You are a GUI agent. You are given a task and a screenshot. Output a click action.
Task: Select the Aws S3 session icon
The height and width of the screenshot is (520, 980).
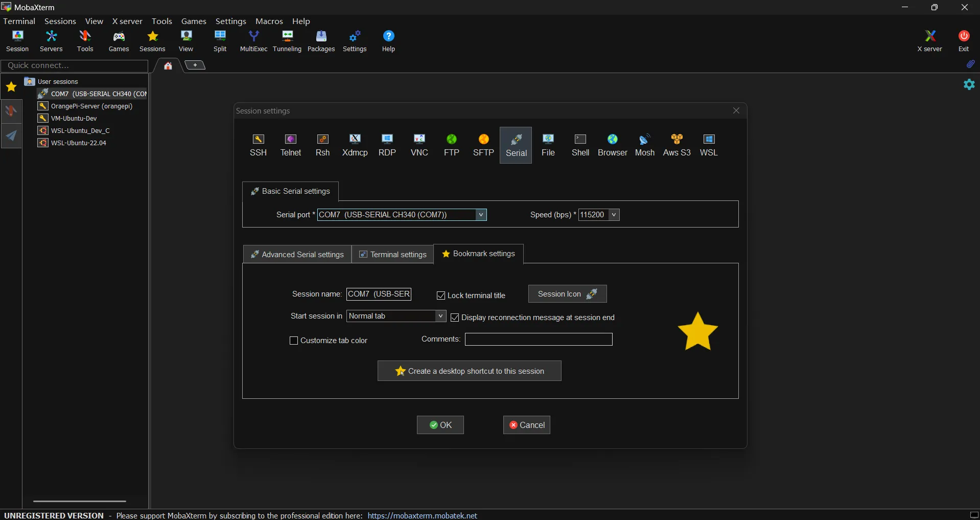pyautogui.click(x=676, y=145)
